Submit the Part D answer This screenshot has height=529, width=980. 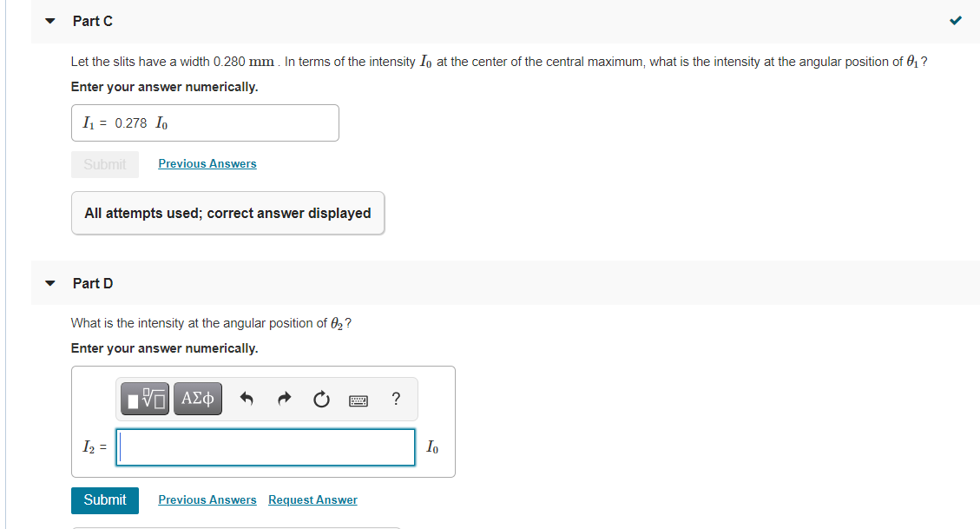pos(104,500)
